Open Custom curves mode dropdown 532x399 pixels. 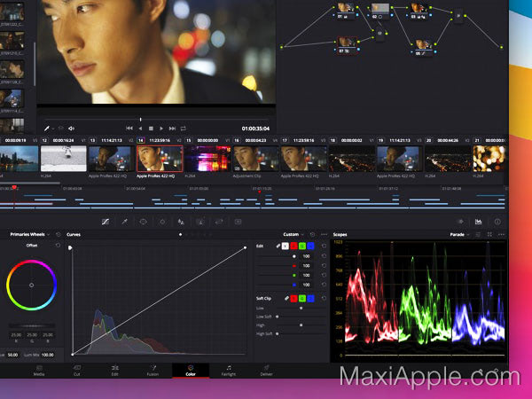pyautogui.click(x=293, y=234)
